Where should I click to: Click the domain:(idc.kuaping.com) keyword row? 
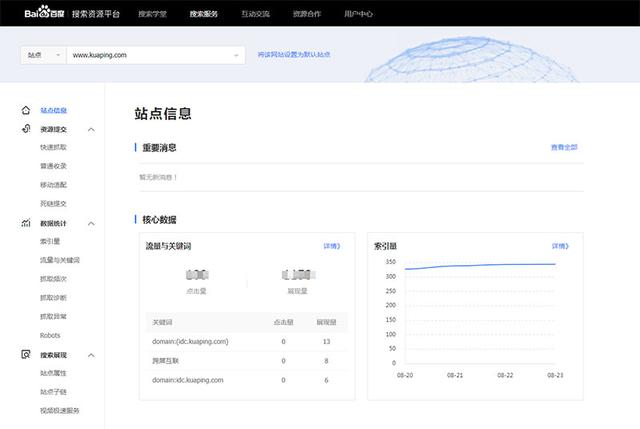click(x=247, y=341)
